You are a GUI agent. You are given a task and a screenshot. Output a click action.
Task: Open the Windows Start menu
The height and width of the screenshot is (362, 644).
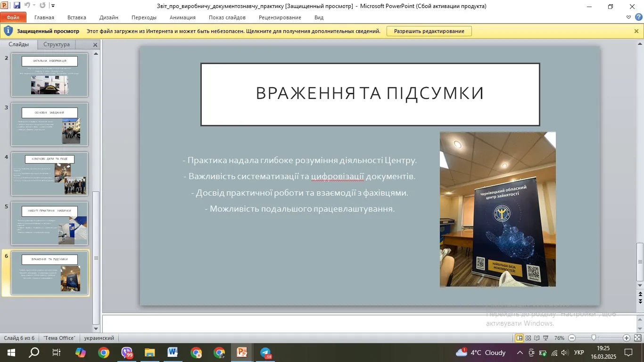(x=11, y=353)
